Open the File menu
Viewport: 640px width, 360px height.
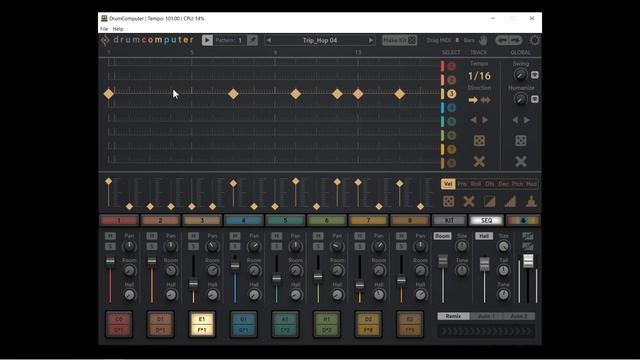pyautogui.click(x=104, y=29)
